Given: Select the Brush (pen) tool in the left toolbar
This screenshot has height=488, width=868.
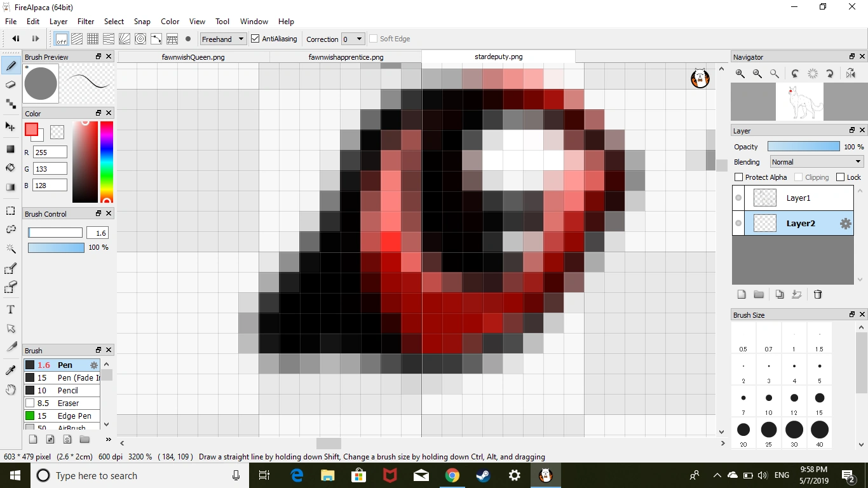Looking at the screenshot, I should pos(11,65).
